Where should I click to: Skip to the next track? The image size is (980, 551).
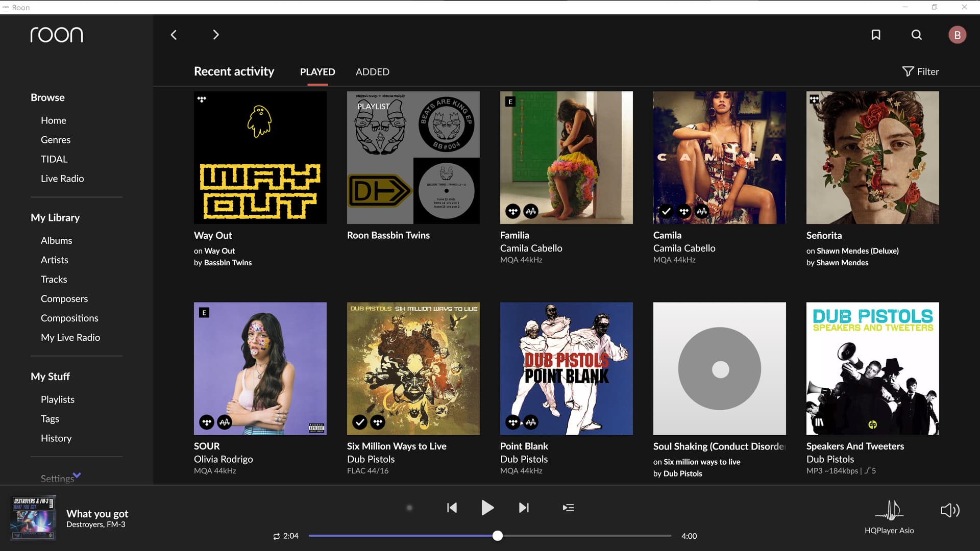(x=524, y=508)
